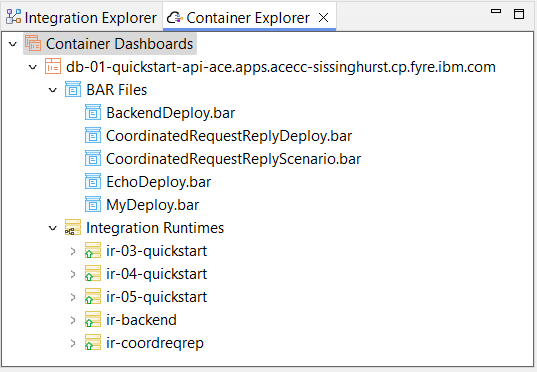Image resolution: width=537 pixels, height=372 pixels.
Task: Minimize the Container Explorer view
Action: [496, 11]
